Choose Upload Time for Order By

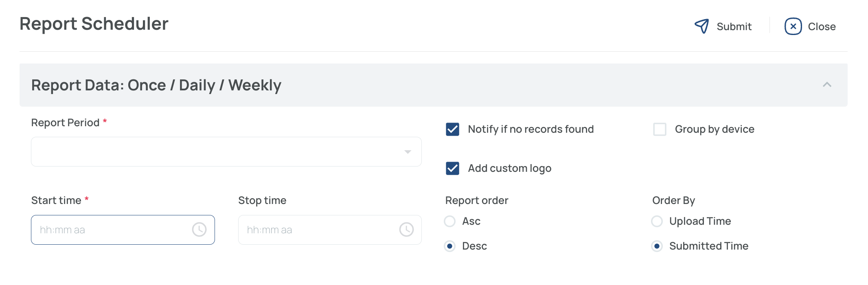tap(657, 221)
